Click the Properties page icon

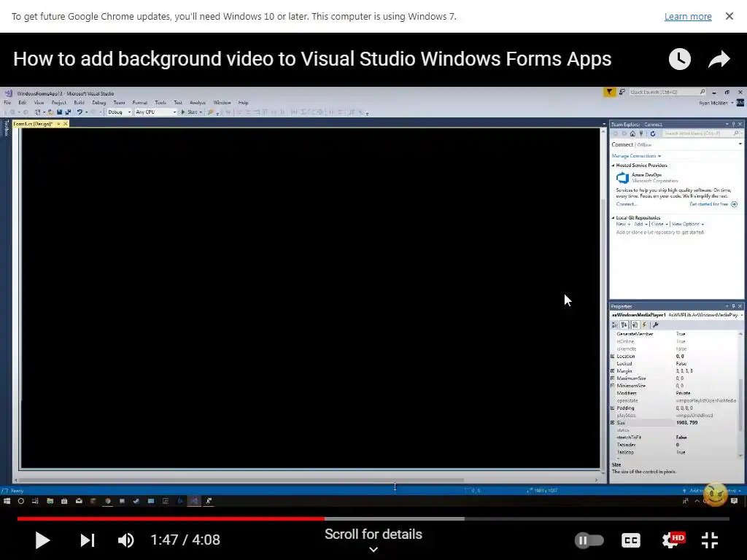click(x=635, y=324)
